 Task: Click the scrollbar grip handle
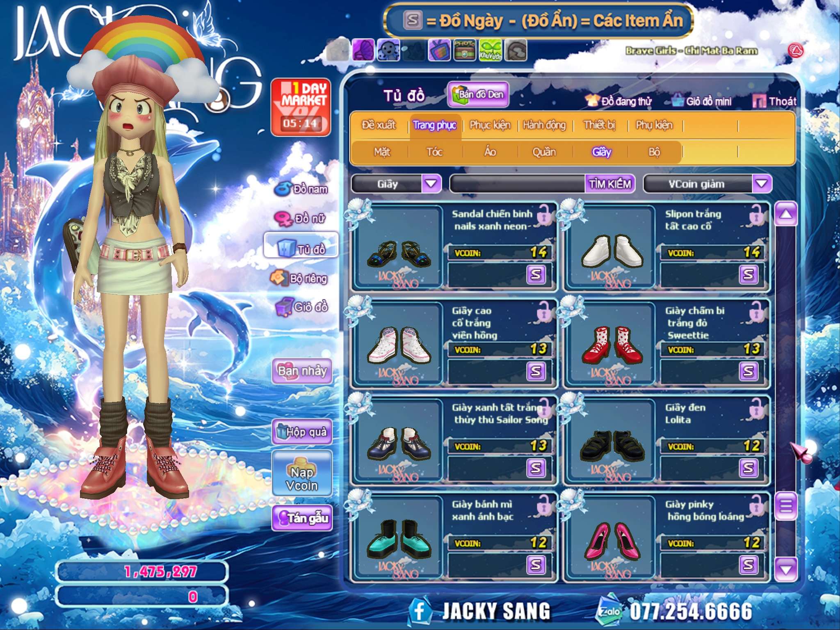(x=785, y=506)
